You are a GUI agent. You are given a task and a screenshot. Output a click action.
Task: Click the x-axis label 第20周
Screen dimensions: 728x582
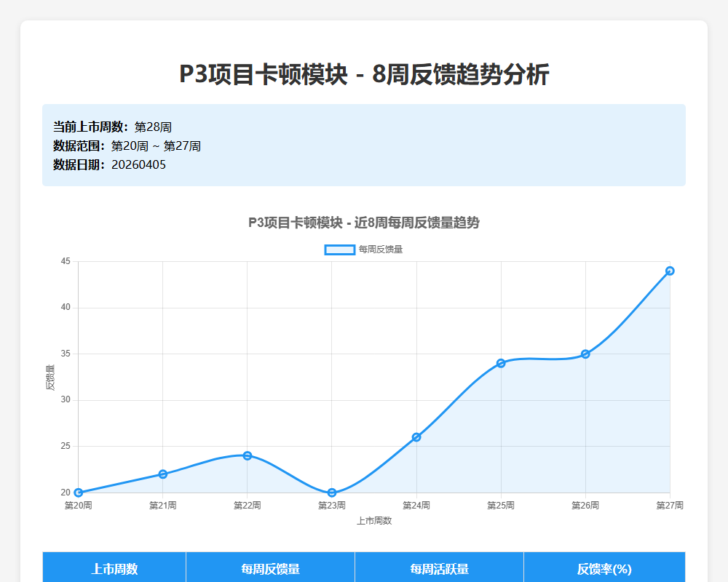pyautogui.click(x=79, y=506)
